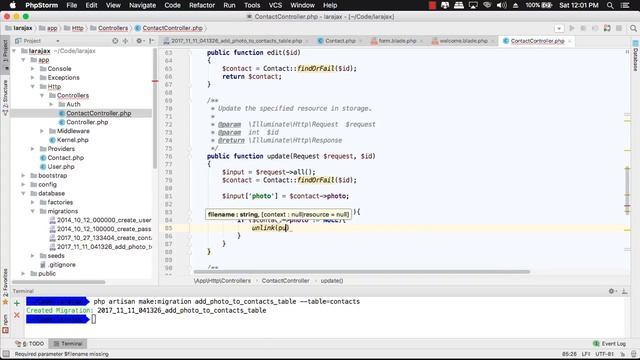This screenshot has width=640, height=360.
Task: Click the 85:28 cursor position in status bar
Action: (569, 354)
